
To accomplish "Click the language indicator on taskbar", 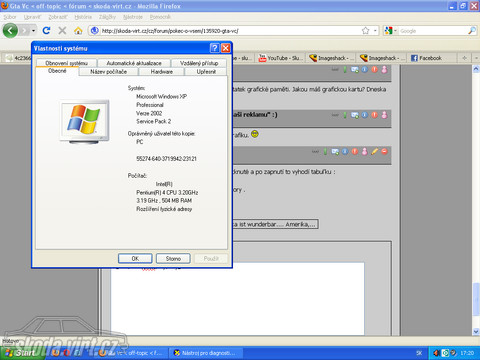I will point(419,353).
